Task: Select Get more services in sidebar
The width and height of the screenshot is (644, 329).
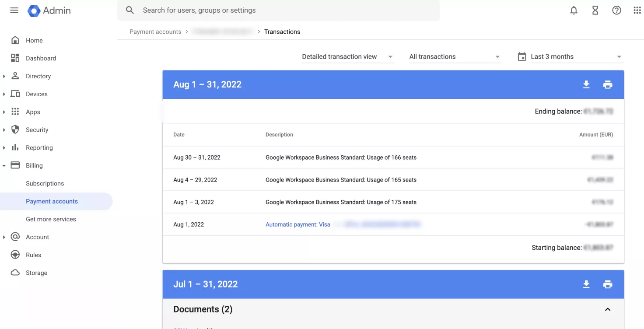Action: pos(51,219)
